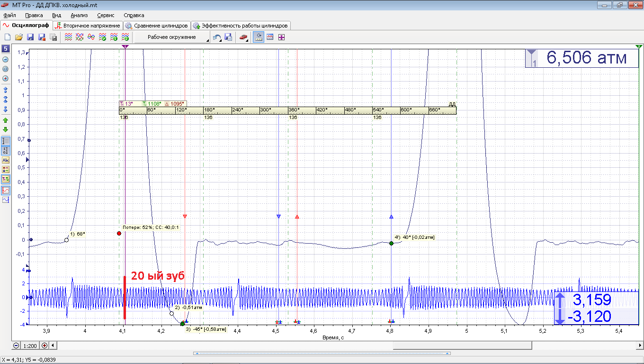The height and width of the screenshot is (364, 644).
Task: Click horizontal zoom in red plus button
Action: click(x=45, y=345)
